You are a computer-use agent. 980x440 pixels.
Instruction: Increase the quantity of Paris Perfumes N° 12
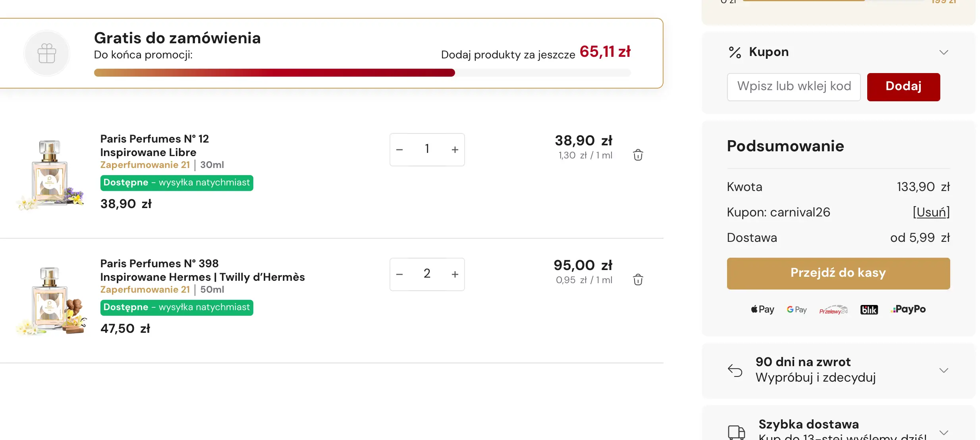click(455, 150)
